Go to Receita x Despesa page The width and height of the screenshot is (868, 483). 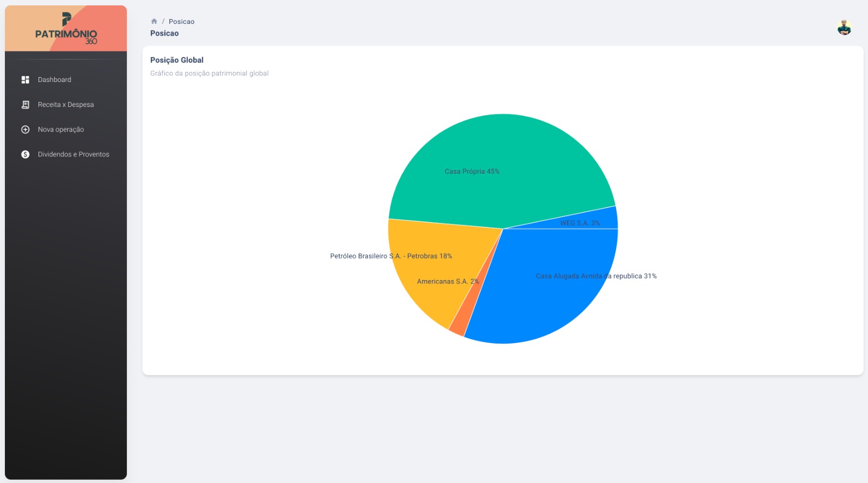click(x=66, y=105)
